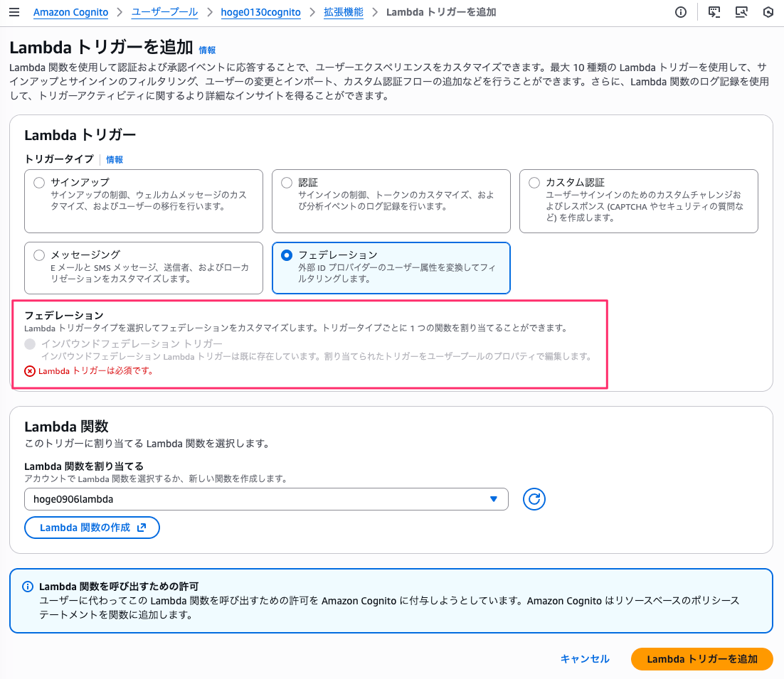Viewport: 784px width, 679px height.
Task: Open the hoge0906lambda function dropdown
Action: coord(266,499)
